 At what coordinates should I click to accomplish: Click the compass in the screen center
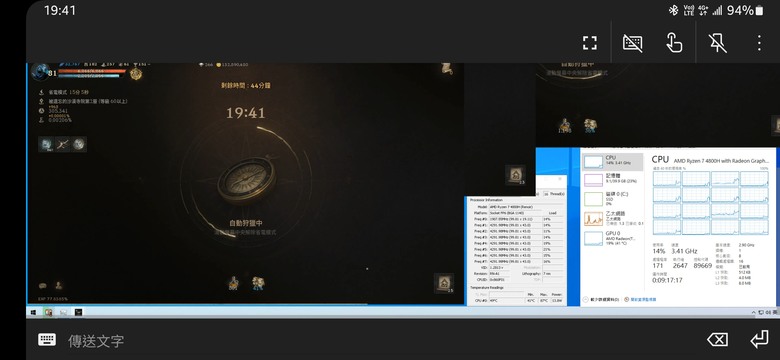coord(246,181)
